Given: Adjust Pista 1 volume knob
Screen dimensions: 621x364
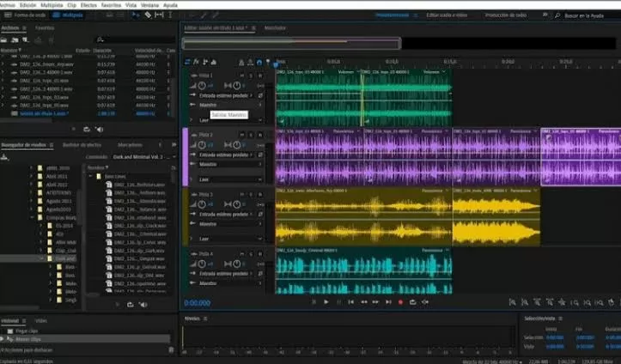Looking at the screenshot, I should pyautogui.click(x=202, y=86).
